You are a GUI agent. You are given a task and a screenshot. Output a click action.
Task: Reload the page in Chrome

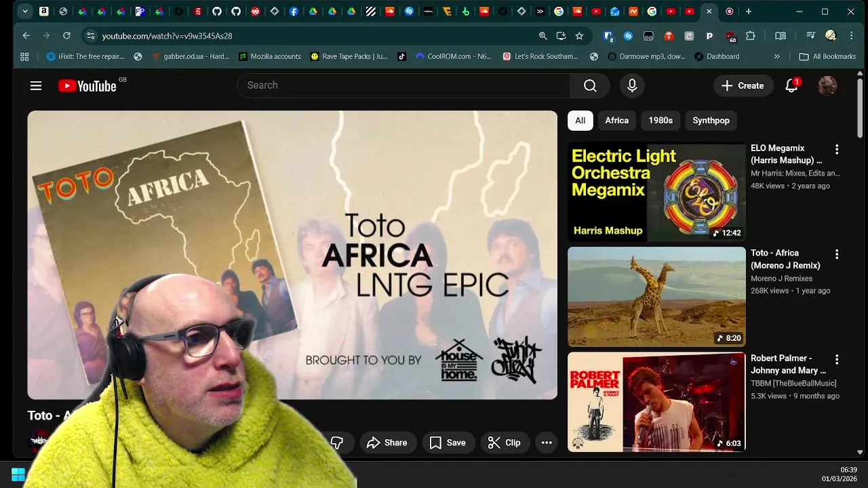[66, 35]
